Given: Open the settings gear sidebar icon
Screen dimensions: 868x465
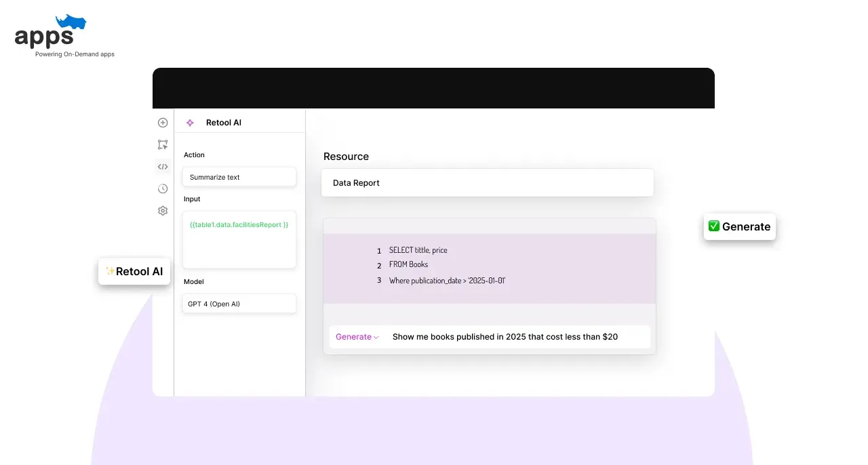Looking at the screenshot, I should click(163, 211).
